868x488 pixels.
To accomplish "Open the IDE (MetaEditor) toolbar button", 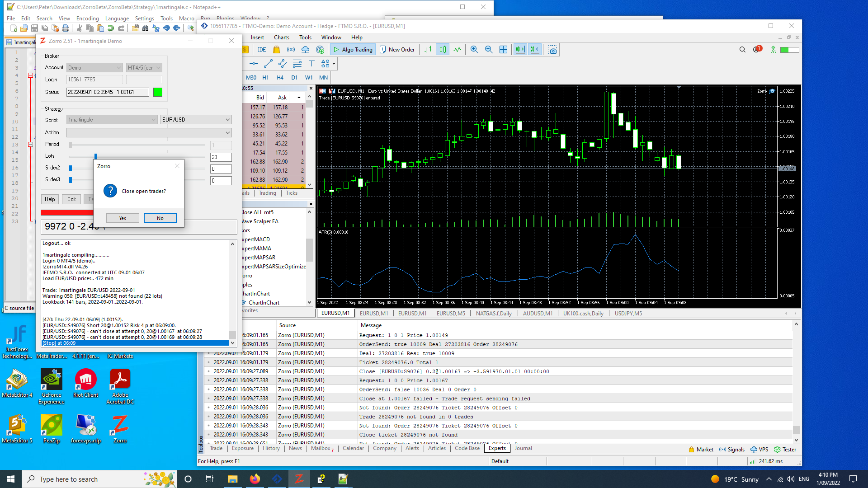I will click(262, 50).
